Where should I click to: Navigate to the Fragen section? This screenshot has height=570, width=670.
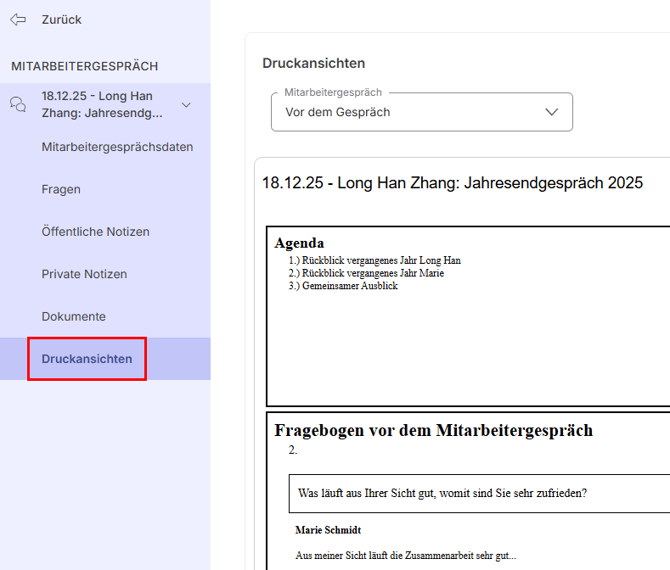coord(61,189)
